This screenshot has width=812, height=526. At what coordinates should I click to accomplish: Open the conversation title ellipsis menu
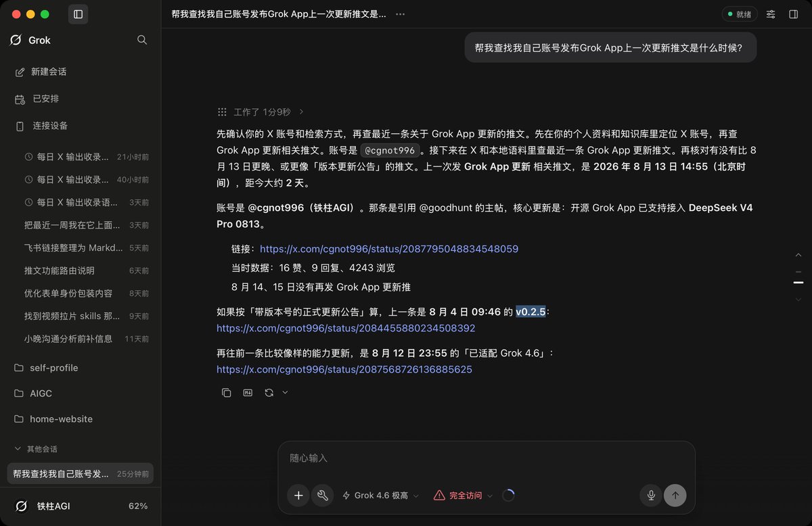(401, 14)
